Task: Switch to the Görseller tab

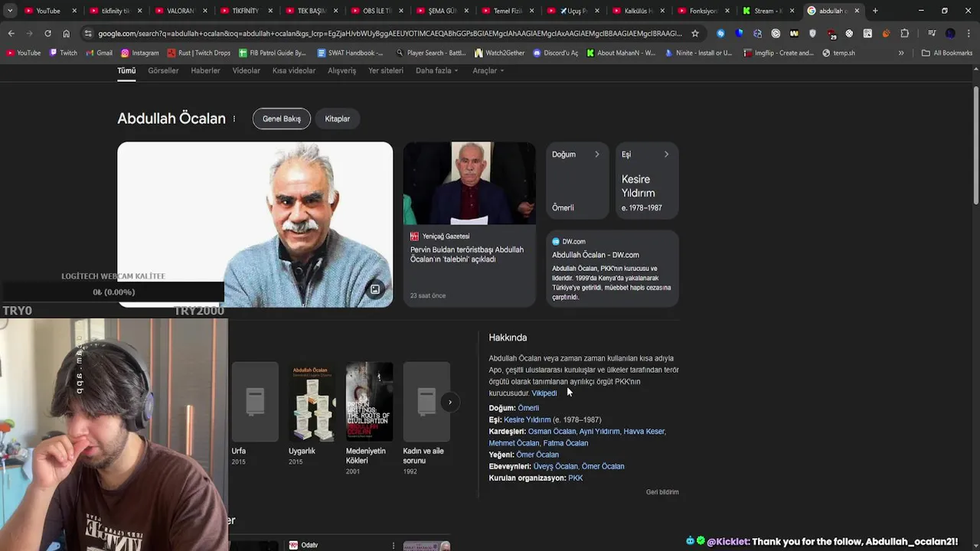Action: (163, 70)
